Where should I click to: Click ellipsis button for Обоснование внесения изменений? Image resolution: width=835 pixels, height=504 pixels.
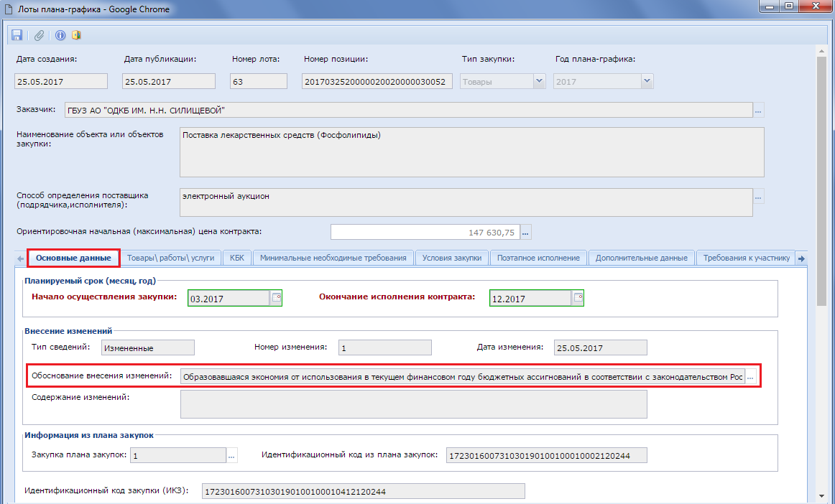[x=751, y=377]
